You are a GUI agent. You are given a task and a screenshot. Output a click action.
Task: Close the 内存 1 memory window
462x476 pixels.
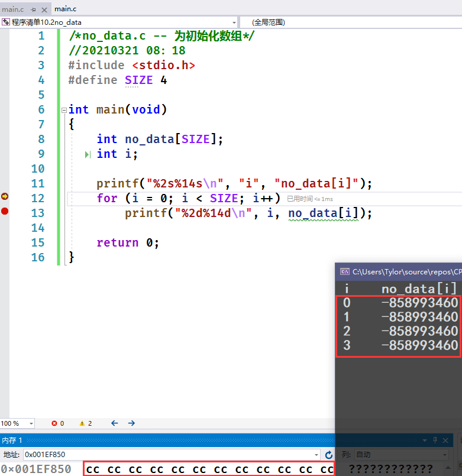445,440
